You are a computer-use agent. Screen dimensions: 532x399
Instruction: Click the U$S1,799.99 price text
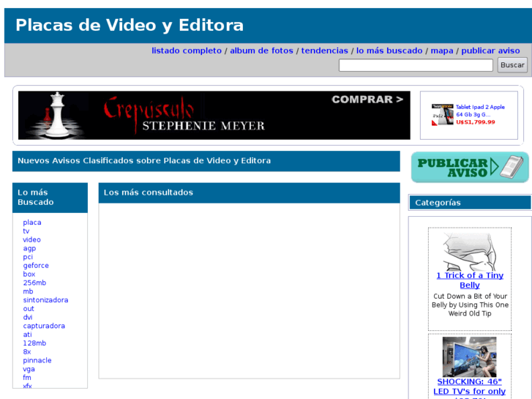(476, 122)
